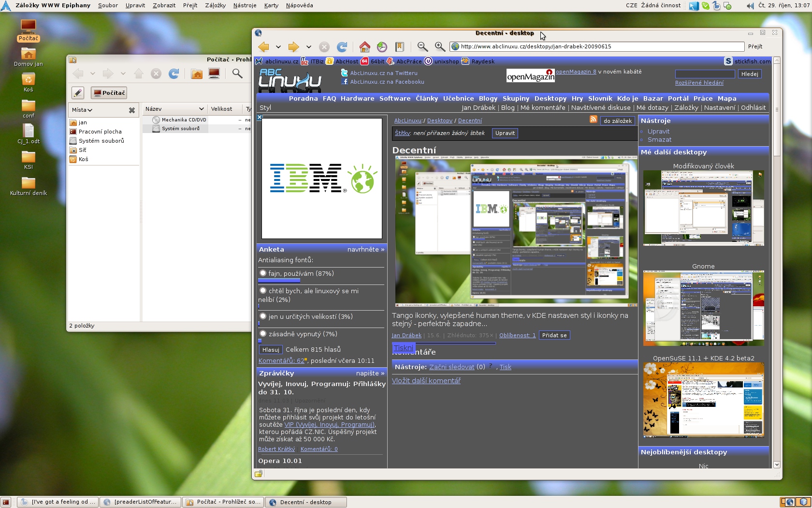The image size is (812, 508).
Task: Select poll option 'jen u určitých velikostí (3%)'
Action: (263, 316)
